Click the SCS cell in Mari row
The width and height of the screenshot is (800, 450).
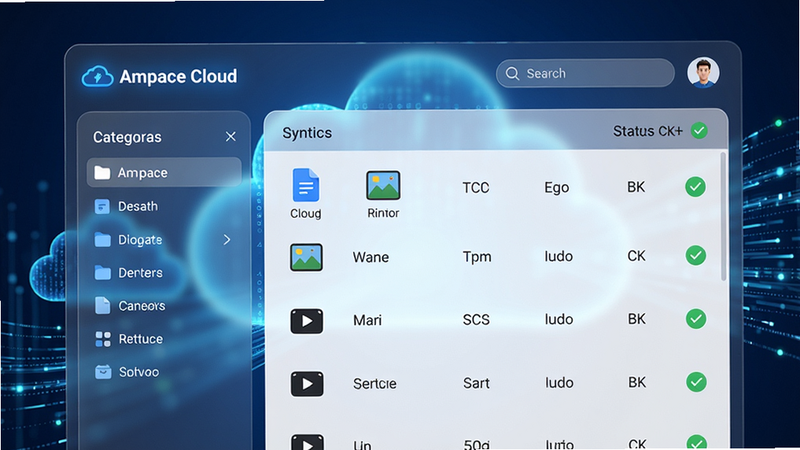(x=476, y=320)
